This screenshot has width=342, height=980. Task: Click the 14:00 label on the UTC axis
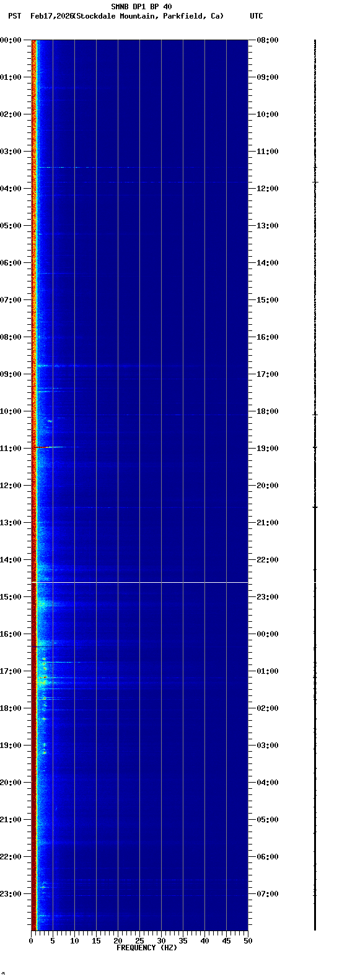[x=268, y=263]
